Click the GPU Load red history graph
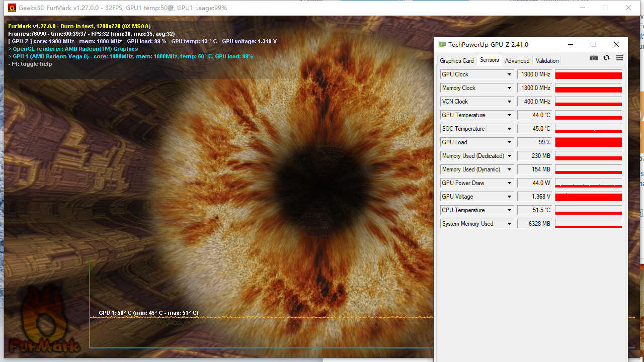Image resolution: width=644 pixels, height=362 pixels. click(x=589, y=142)
